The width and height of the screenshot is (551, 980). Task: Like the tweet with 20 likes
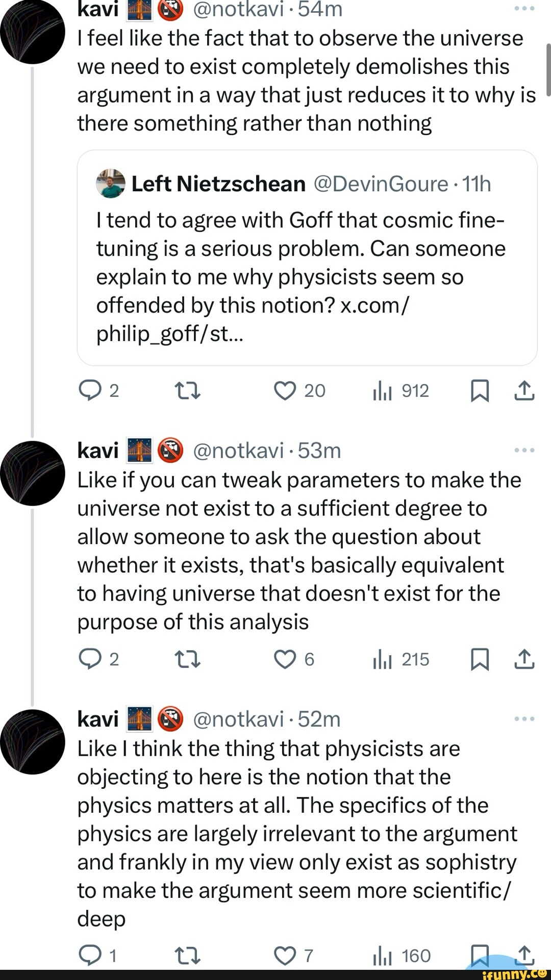pyautogui.click(x=285, y=391)
